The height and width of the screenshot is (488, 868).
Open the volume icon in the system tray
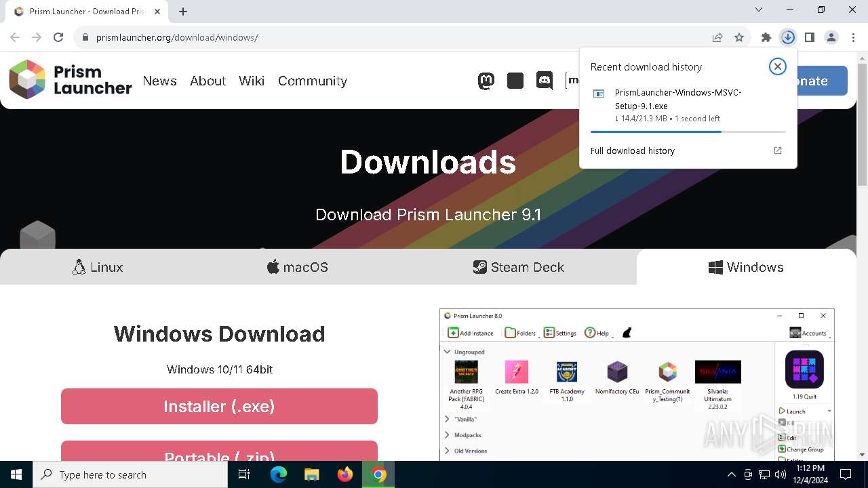781,474
